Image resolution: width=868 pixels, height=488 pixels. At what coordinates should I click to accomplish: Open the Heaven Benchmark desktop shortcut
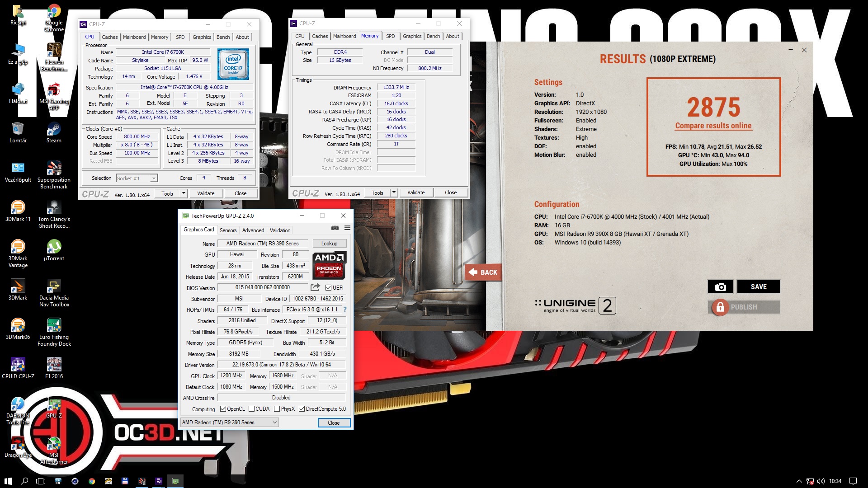(54, 58)
